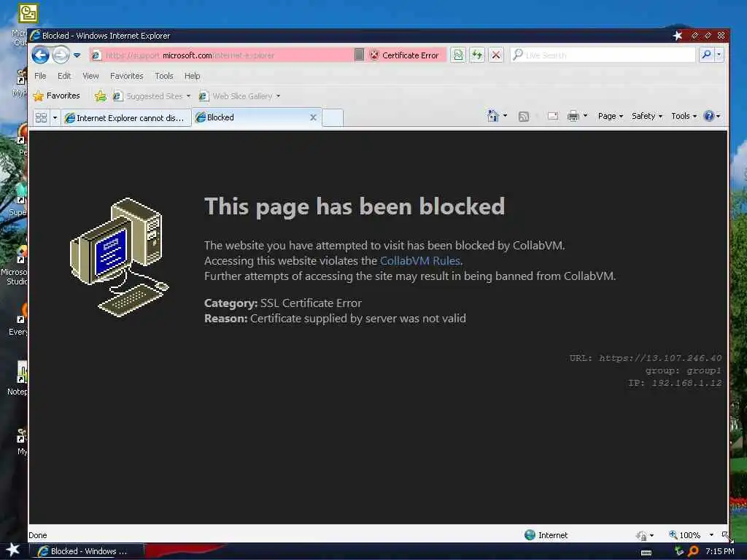Viewport: 747px width, 560px height.
Task: Follow the CollabVM Rules link
Action: (419, 261)
